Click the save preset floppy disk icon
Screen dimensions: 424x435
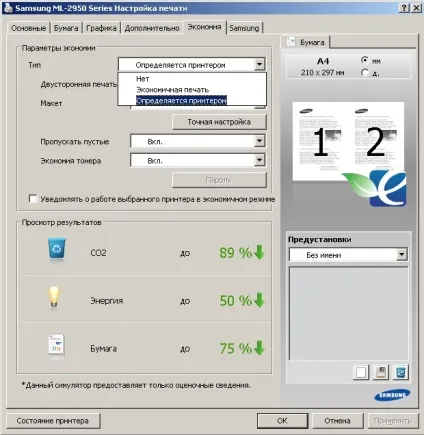pyautogui.click(x=381, y=372)
